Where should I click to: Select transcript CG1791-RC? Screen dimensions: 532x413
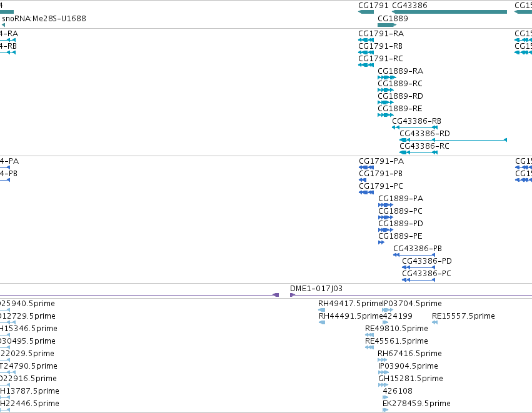point(381,59)
